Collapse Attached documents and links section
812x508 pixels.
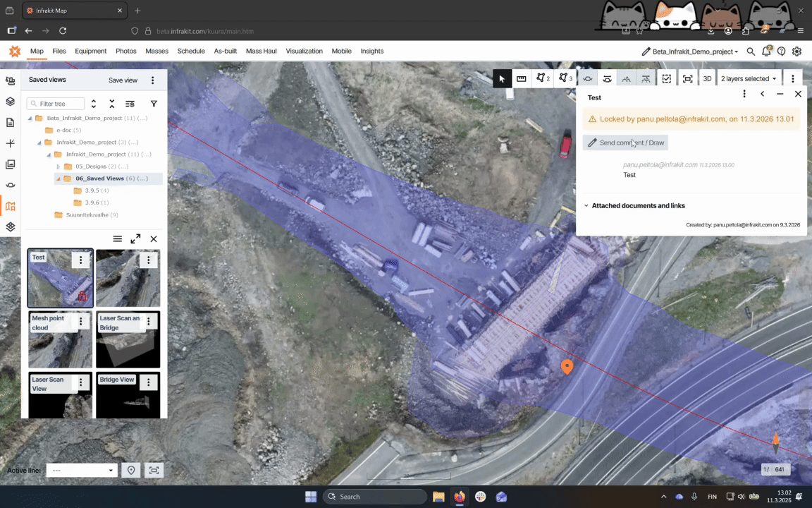click(586, 206)
